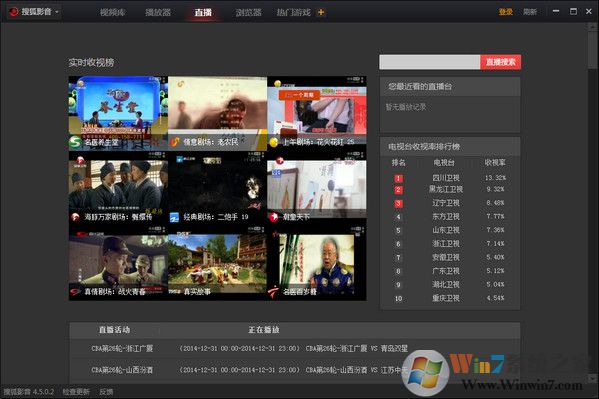
Task: Select 黑龙江卫视 in the ratings ranking
Action: (446, 189)
